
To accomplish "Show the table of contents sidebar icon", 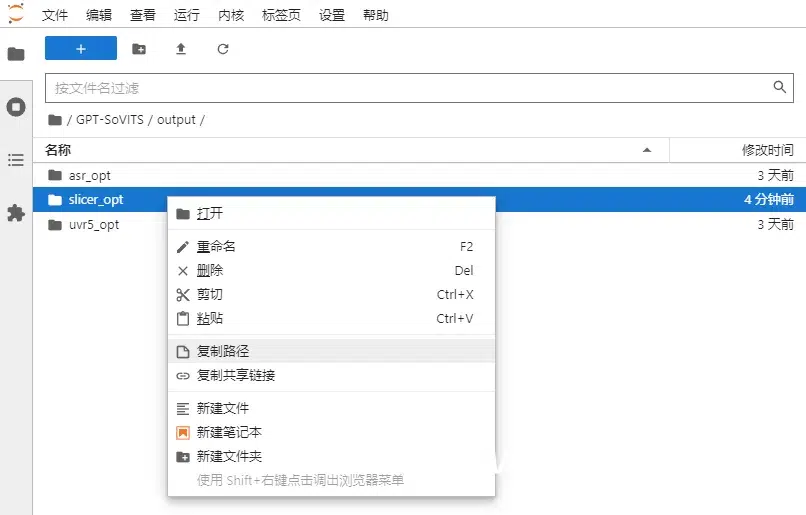I will click(x=16, y=160).
